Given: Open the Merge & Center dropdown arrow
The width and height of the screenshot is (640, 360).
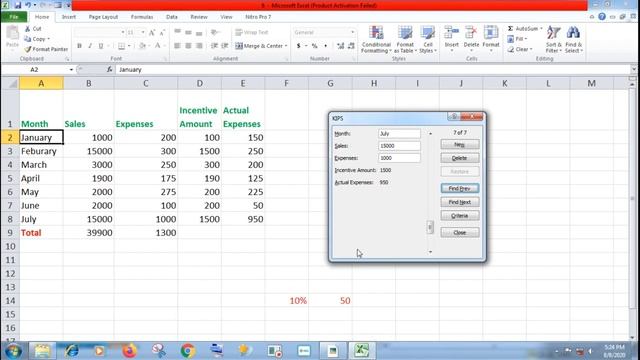Looking at the screenshot, I should (x=286, y=46).
